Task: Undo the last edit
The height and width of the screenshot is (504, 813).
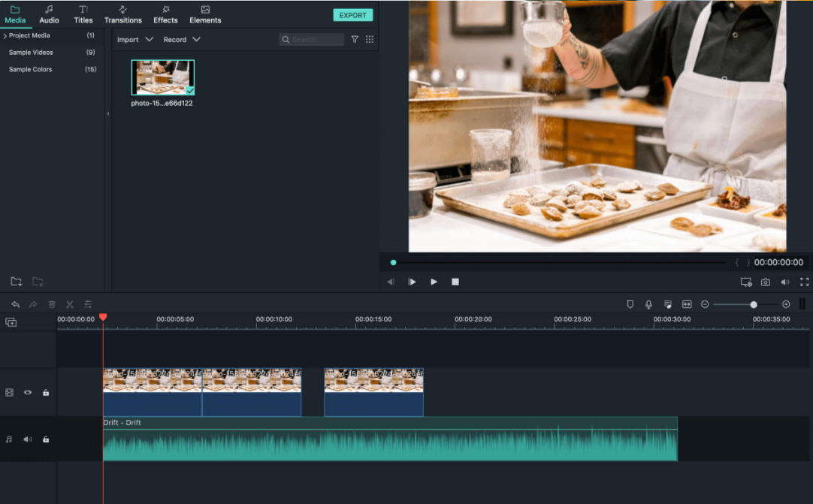Action: [x=15, y=304]
